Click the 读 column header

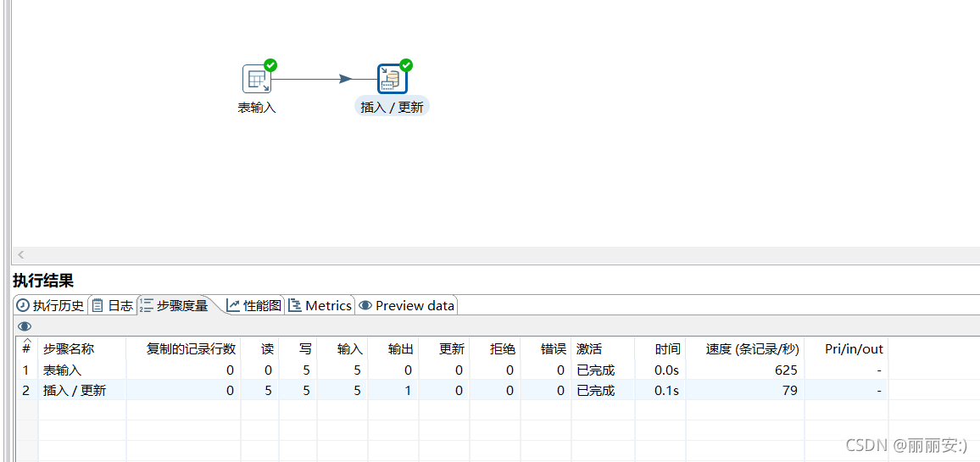259,349
